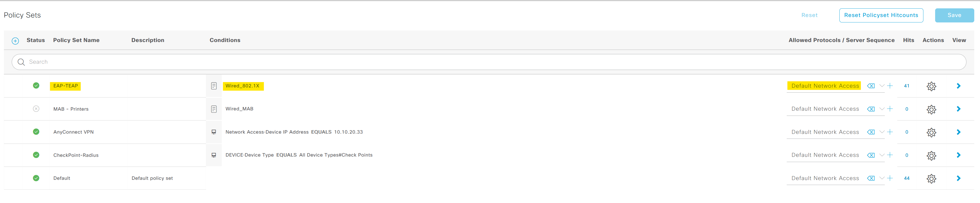The image size is (980, 203).
Task: Clear allowed protocols for EAP-TEAP row
Action: pos(870,86)
